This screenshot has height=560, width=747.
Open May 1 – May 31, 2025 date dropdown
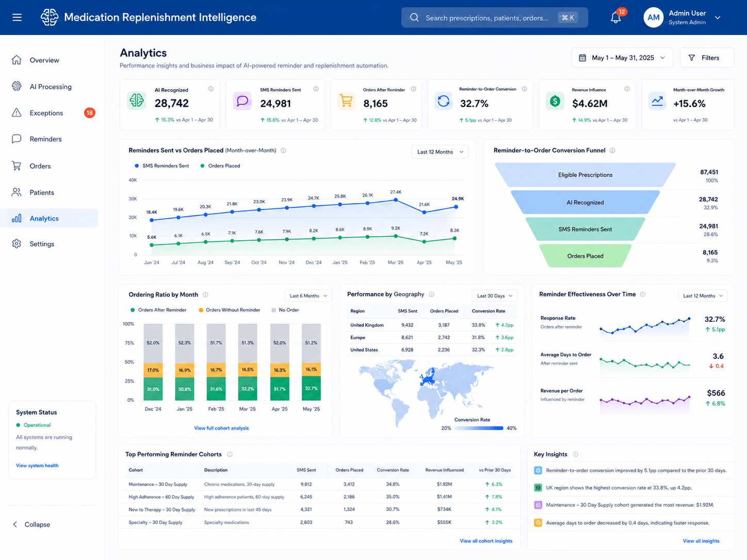click(x=622, y=58)
